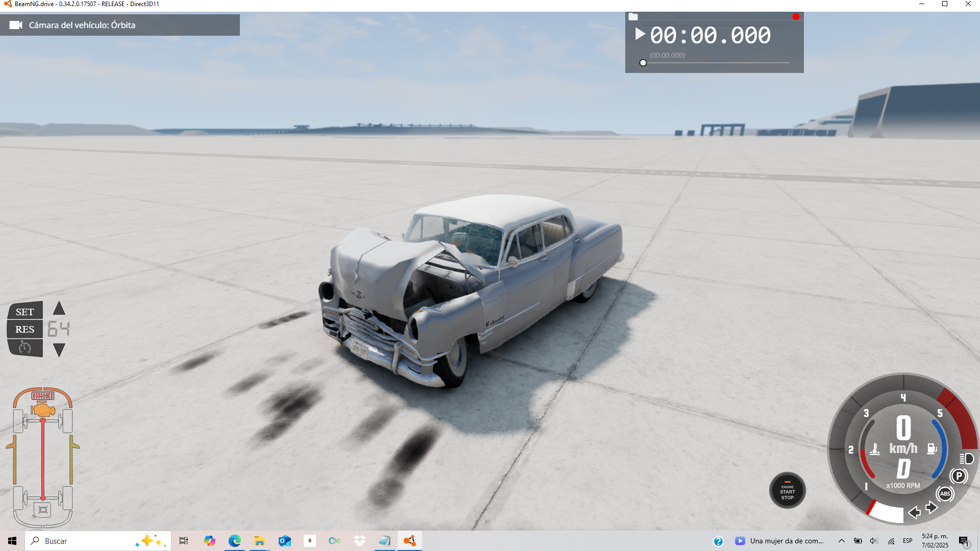Click the engine temperature gauge icon
The width and height of the screenshot is (980, 551).
click(x=875, y=449)
